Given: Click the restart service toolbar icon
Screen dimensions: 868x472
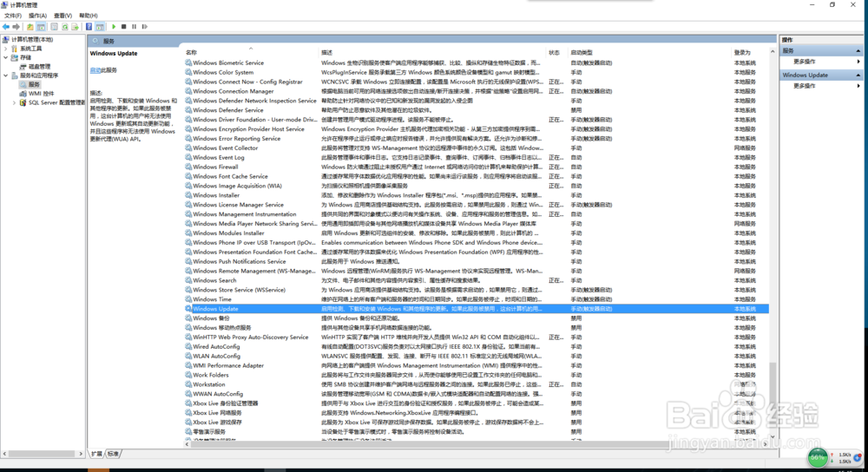Looking at the screenshot, I should click(144, 27).
